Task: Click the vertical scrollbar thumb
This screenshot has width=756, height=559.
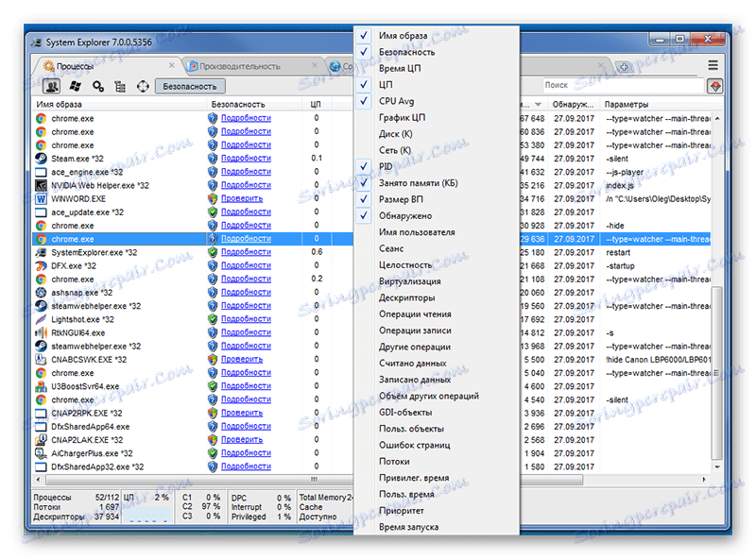Action: pos(717,373)
